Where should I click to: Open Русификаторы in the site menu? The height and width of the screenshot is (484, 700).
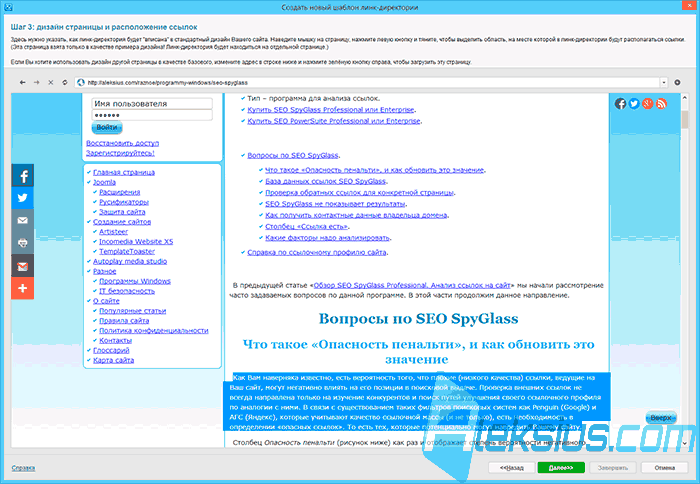124,202
